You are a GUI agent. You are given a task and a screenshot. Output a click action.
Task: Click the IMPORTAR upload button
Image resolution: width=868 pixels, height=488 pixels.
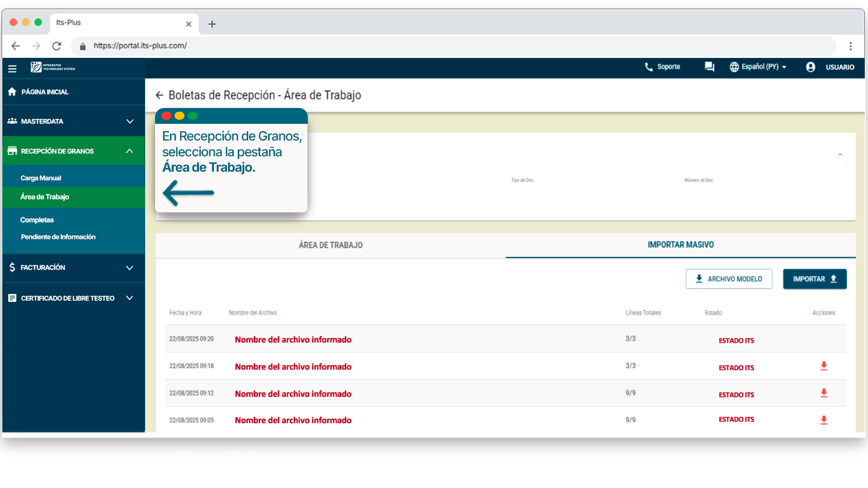[815, 279]
